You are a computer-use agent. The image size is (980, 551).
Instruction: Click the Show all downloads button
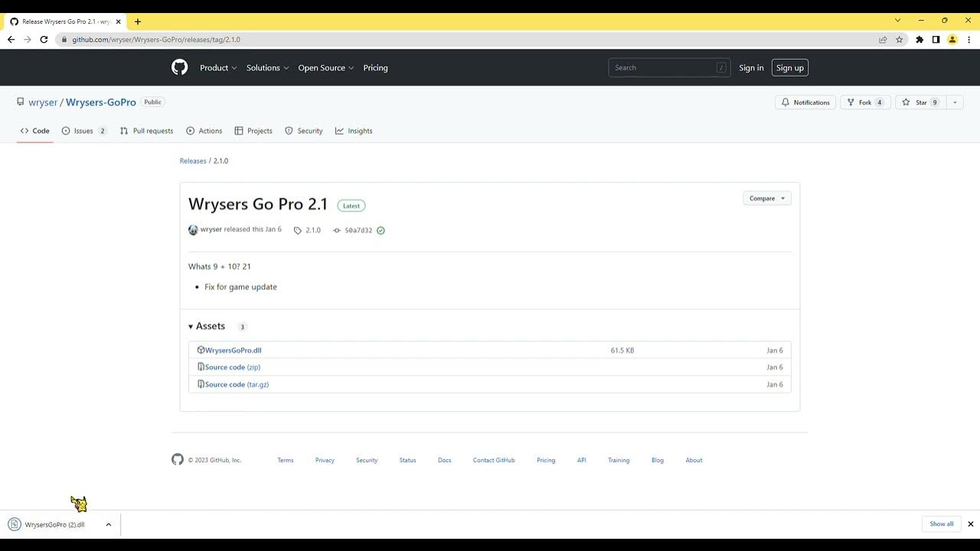click(x=942, y=524)
